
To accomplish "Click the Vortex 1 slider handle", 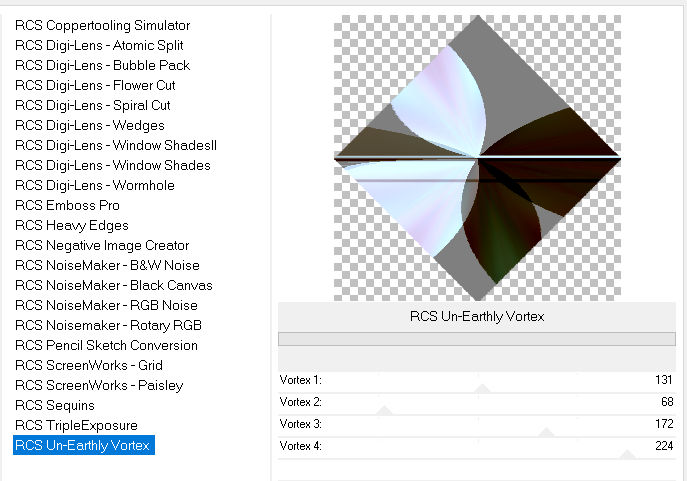I will tap(482, 388).
